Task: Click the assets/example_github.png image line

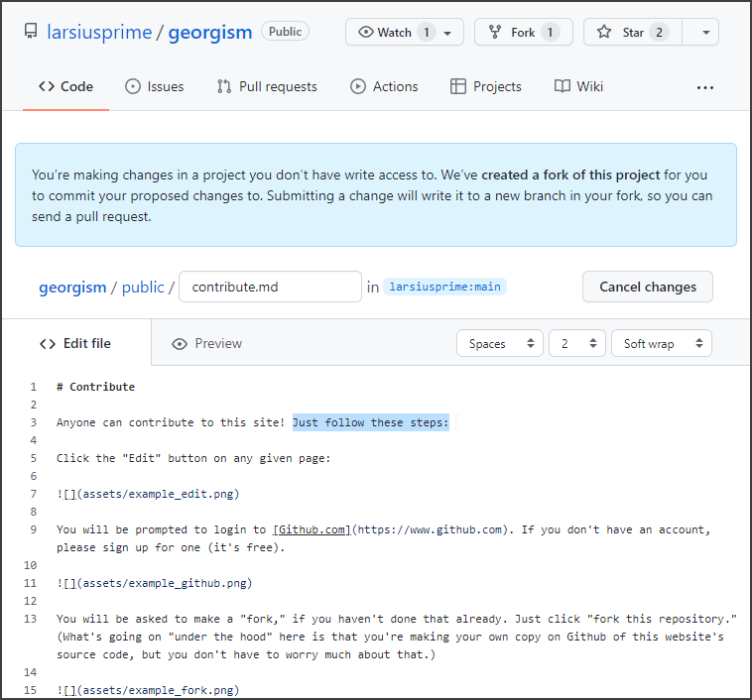Action: pyautogui.click(x=155, y=583)
